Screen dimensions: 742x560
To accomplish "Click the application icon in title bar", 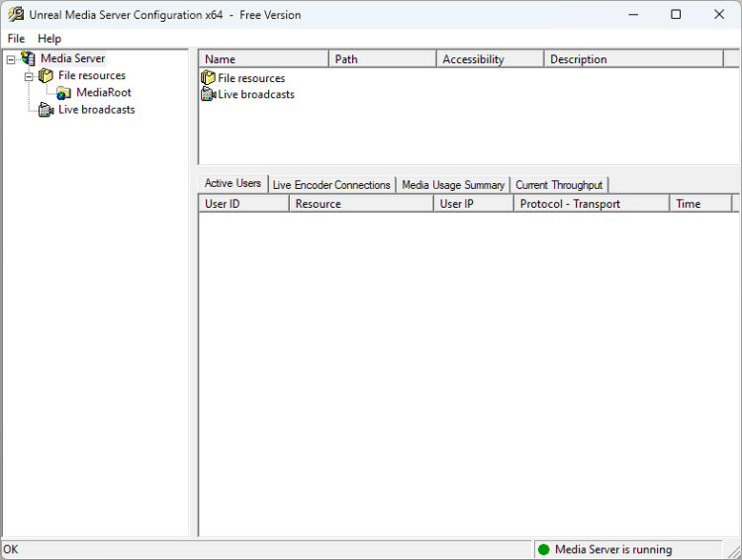I will point(16,14).
